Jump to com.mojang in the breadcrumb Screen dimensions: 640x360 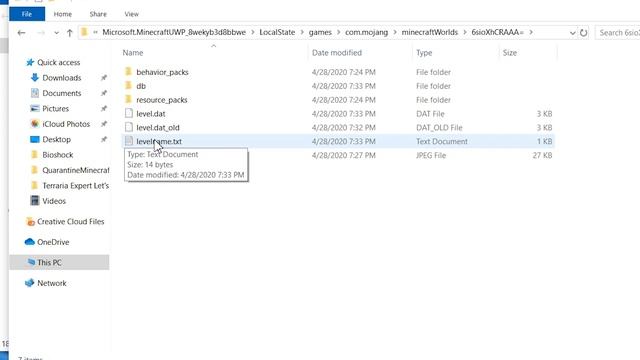click(367, 32)
